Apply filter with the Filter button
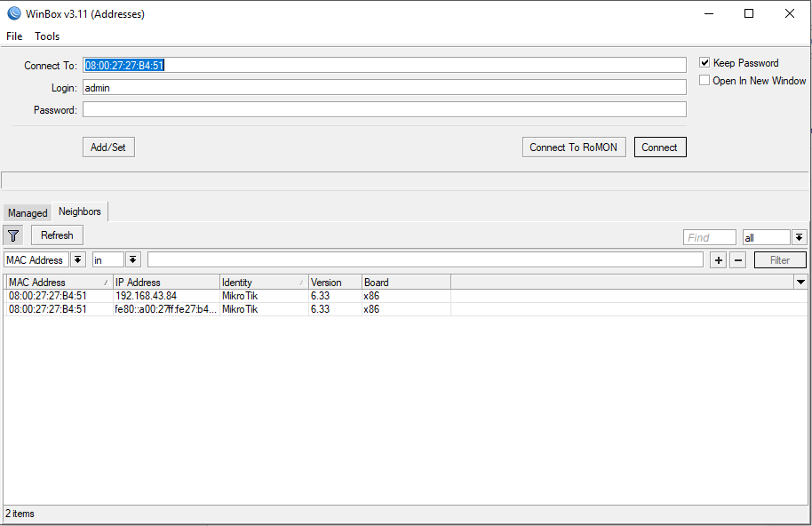Image resolution: width=812 pixels, height=526 pixels. coord(780,260)
